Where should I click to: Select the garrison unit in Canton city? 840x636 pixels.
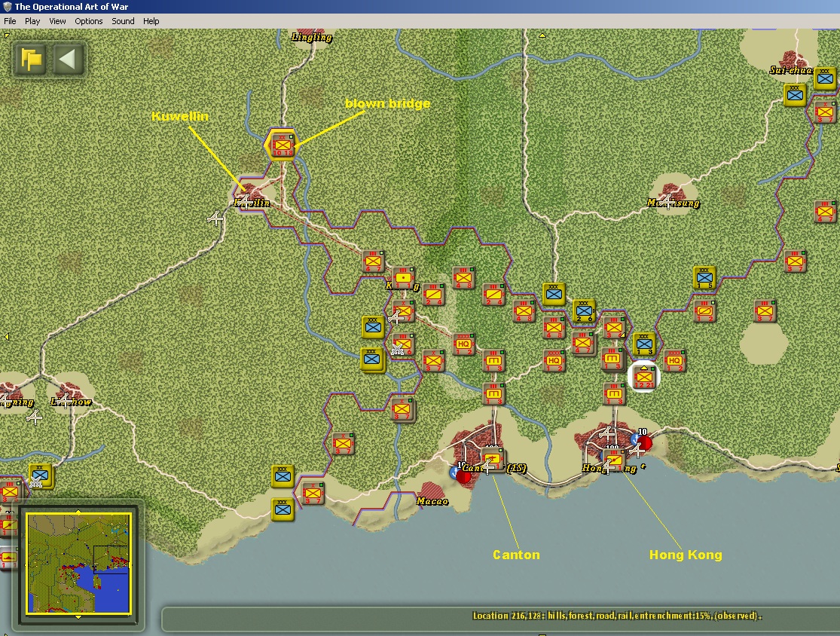493,460
